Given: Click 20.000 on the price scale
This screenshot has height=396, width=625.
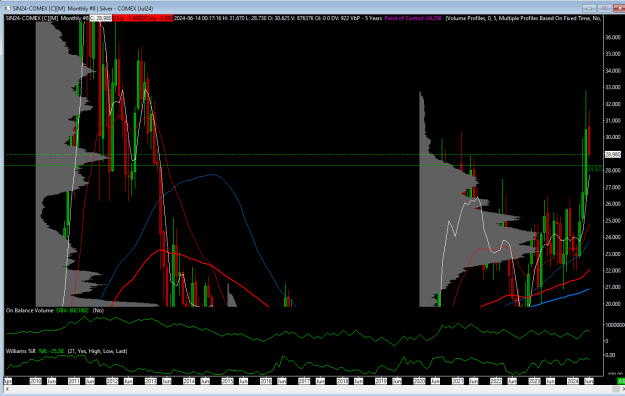Looking at the screenshot, I should pos(613,303).
